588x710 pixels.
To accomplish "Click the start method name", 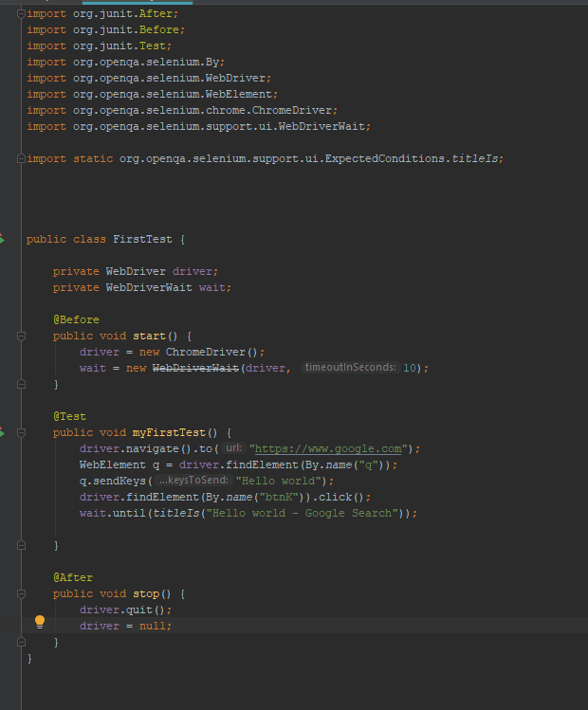I will 149,336.
